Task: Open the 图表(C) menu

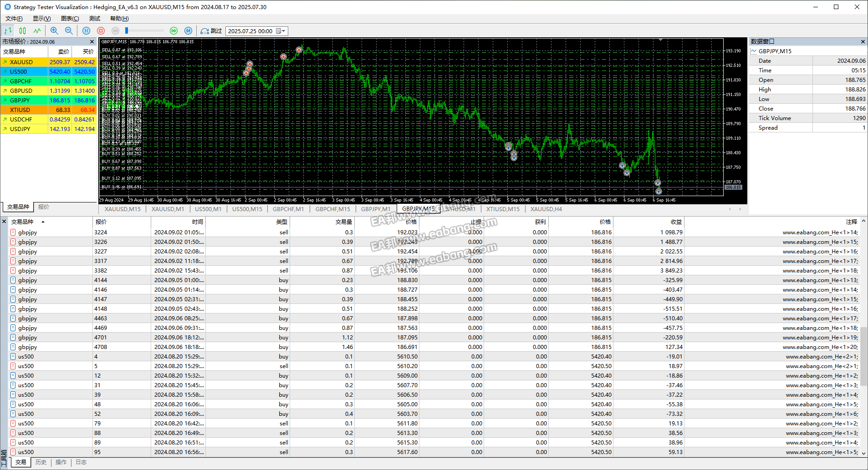Action: 70,19
